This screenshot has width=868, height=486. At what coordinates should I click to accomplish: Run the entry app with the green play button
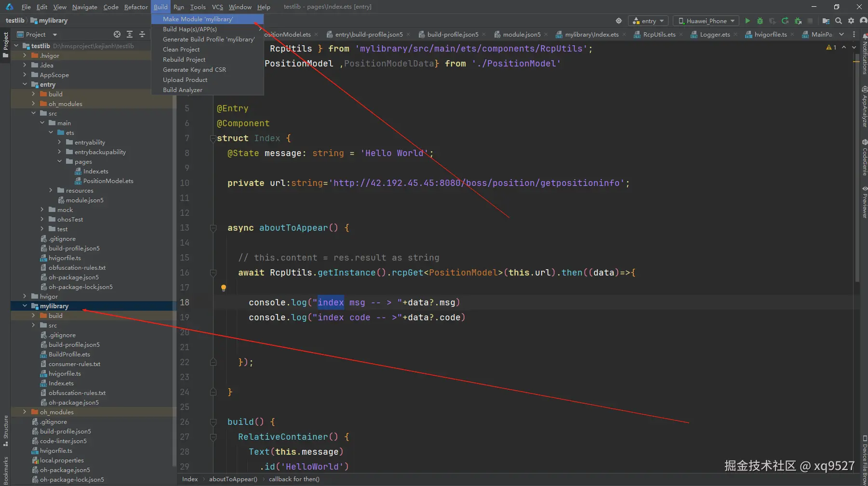coord(748,21)
